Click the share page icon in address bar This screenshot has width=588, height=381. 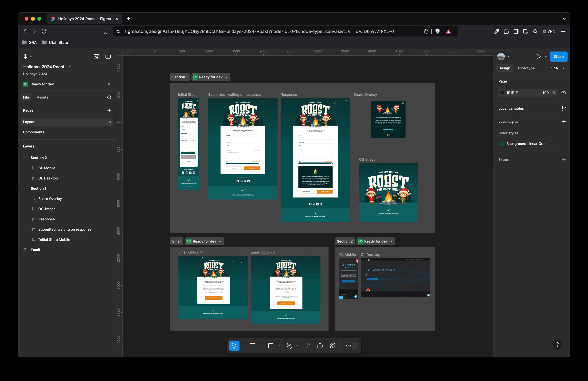[426, 31]
